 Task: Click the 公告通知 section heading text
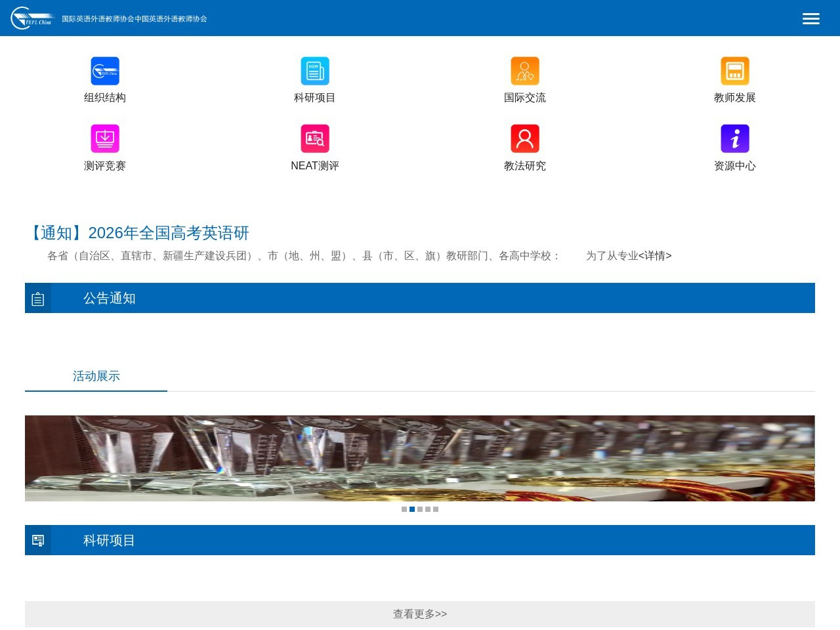(x=110, y=299)
